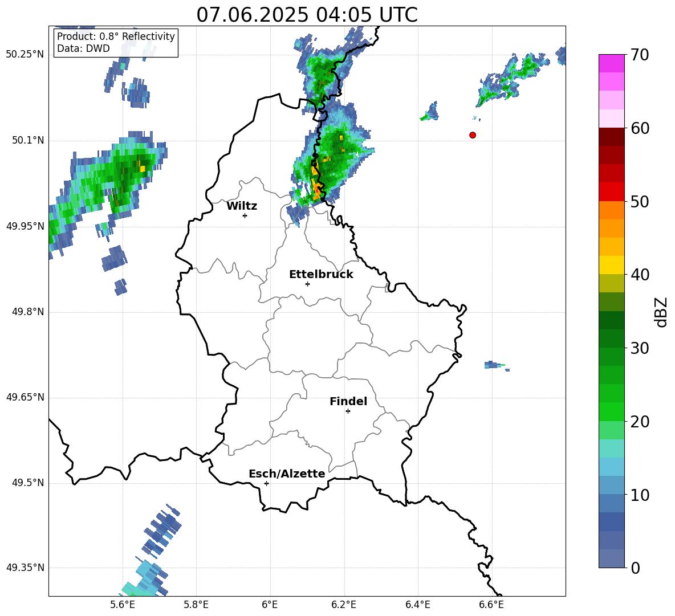Click the Esch/Alzette city label
675x616 pixels.
(x=287, y=474)
